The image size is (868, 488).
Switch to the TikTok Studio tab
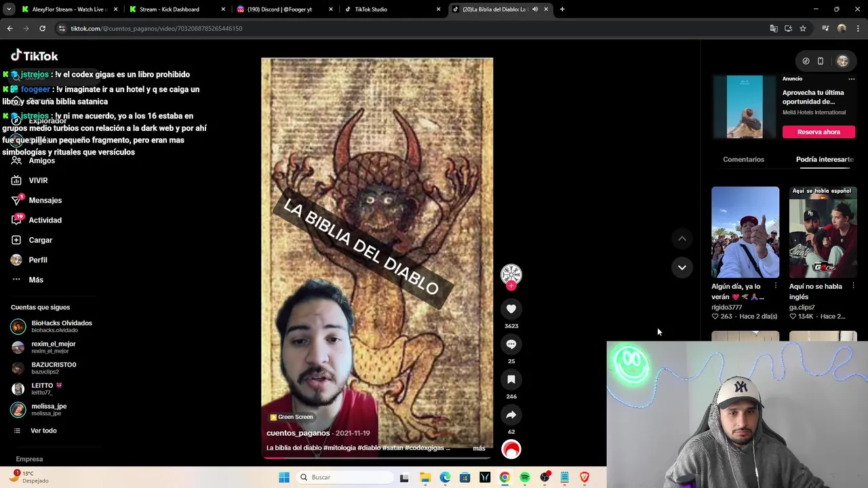click(391, 9)
